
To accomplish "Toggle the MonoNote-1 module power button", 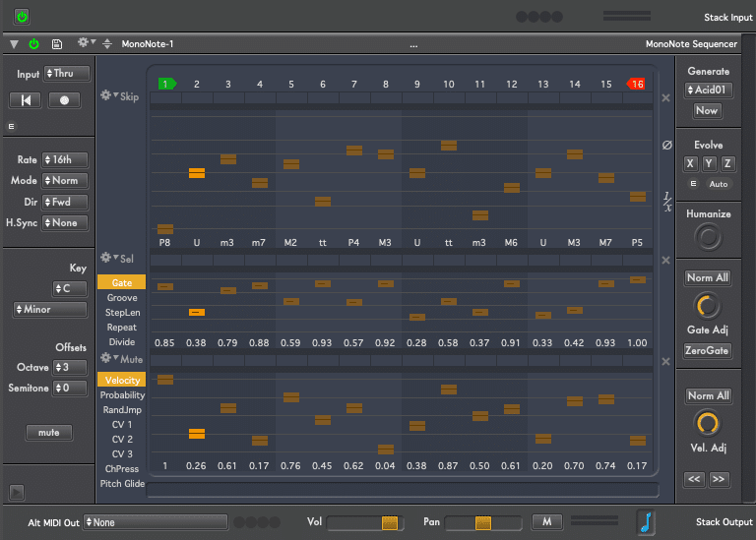I will point(33,44).
